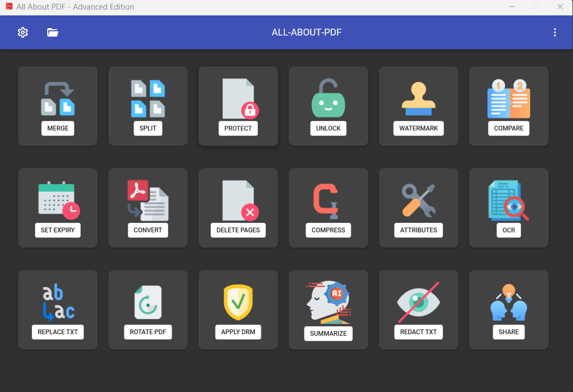Click the open folder icon

53,32
